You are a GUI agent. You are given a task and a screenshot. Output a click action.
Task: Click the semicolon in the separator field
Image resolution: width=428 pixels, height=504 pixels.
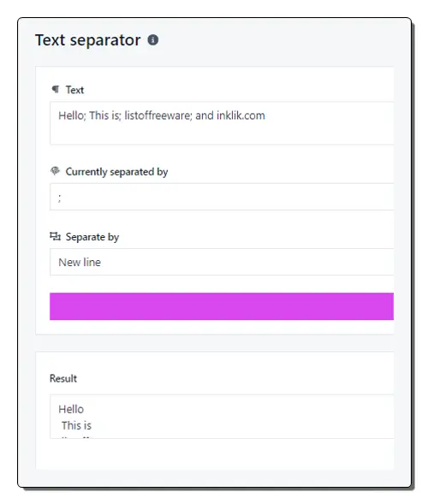point(59,198)
